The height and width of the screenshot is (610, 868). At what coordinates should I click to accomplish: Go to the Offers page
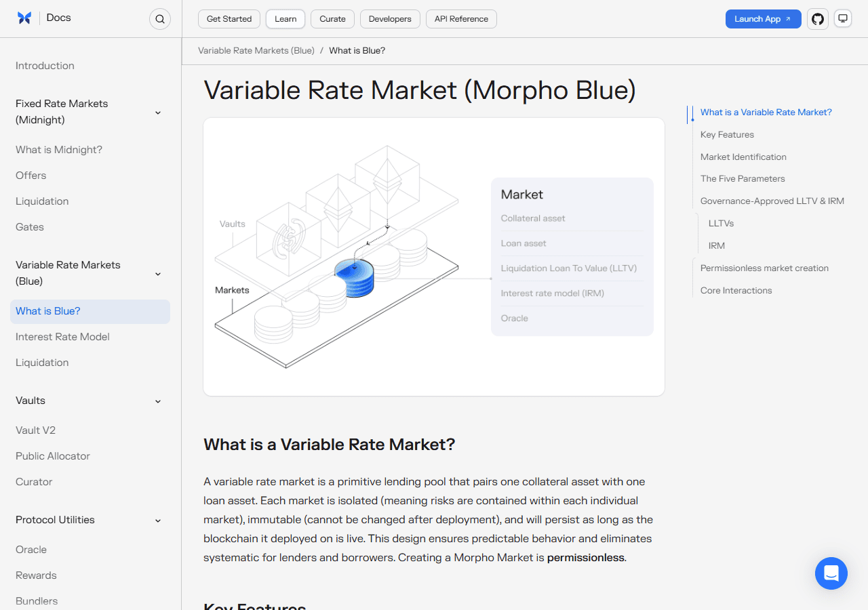[x=31, y=176]
